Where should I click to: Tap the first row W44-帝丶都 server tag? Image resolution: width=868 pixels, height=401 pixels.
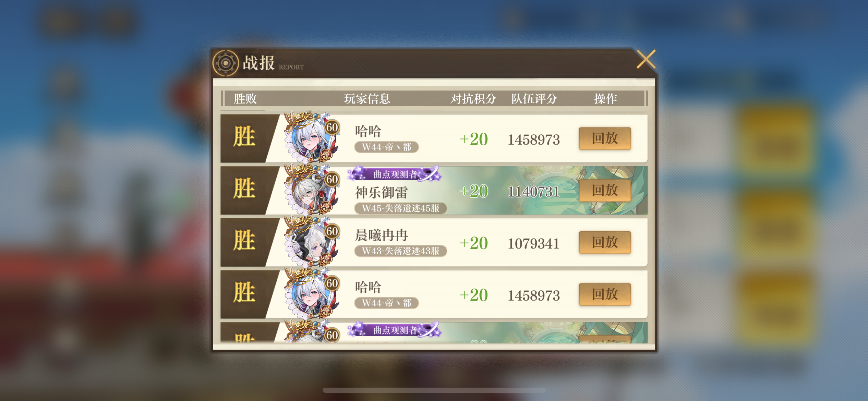[386, 147]
